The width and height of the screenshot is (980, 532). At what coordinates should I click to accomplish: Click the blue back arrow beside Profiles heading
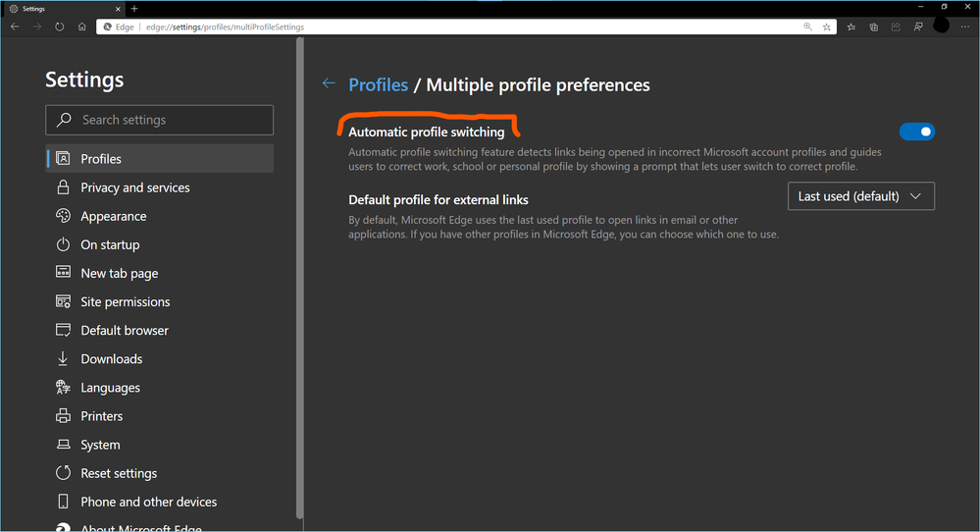[x=329, y=83]
